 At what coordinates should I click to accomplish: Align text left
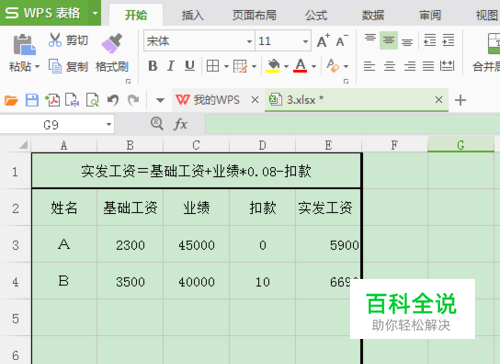coord(369,66)
